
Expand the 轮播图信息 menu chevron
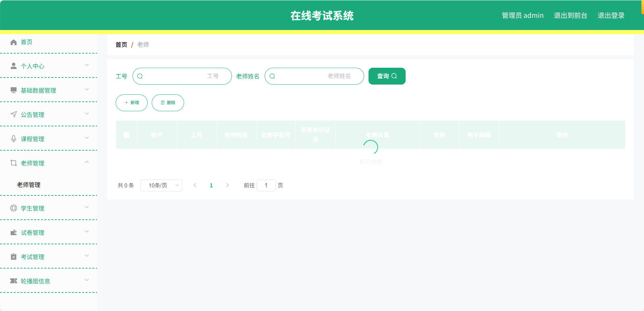(x=87, y=280)
